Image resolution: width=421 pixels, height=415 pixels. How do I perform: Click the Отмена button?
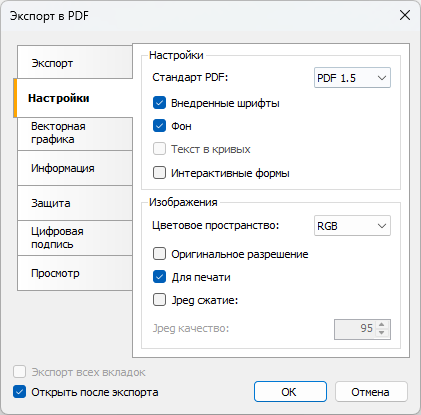click(371, 392)
